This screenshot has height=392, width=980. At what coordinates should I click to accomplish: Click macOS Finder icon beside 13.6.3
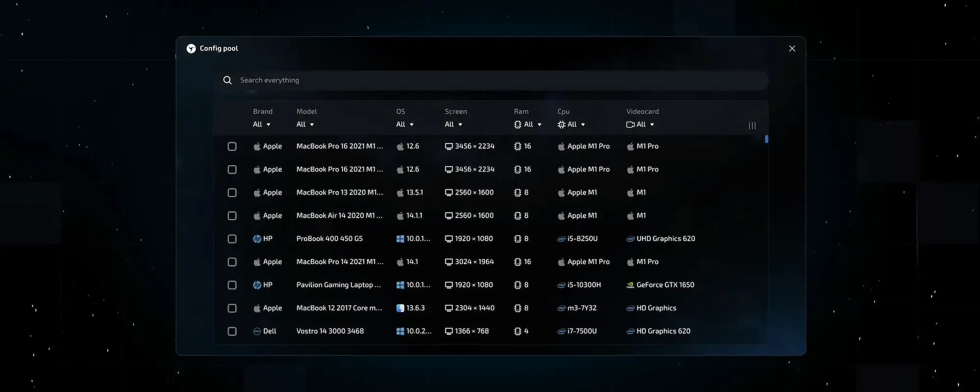coord(400,308)
